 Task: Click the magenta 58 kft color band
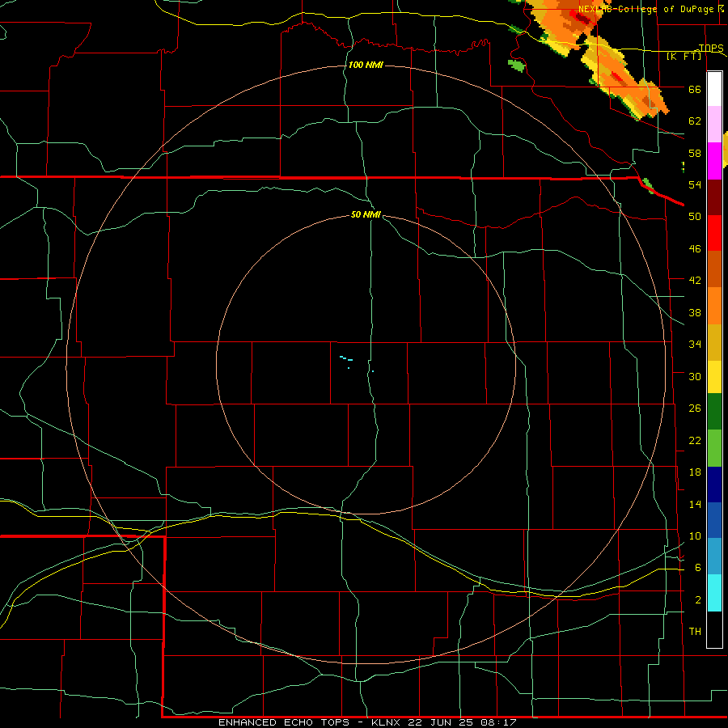pos(714,161)
